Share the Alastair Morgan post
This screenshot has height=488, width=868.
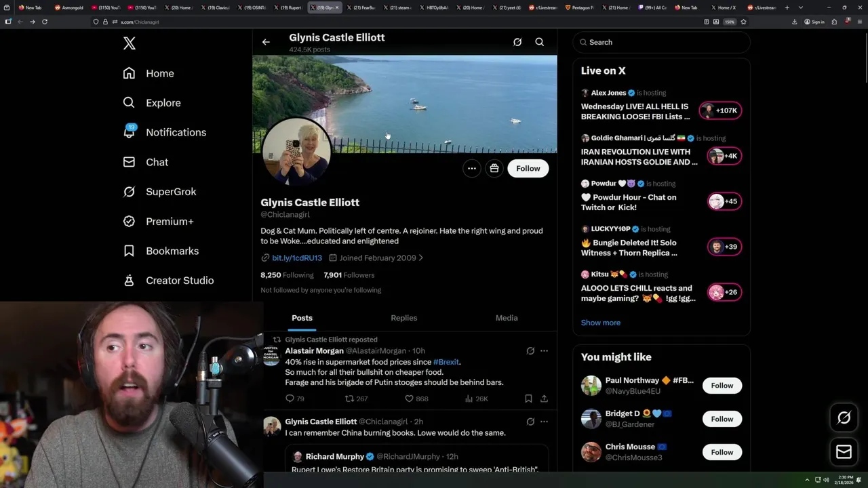(x=544, y=399)
